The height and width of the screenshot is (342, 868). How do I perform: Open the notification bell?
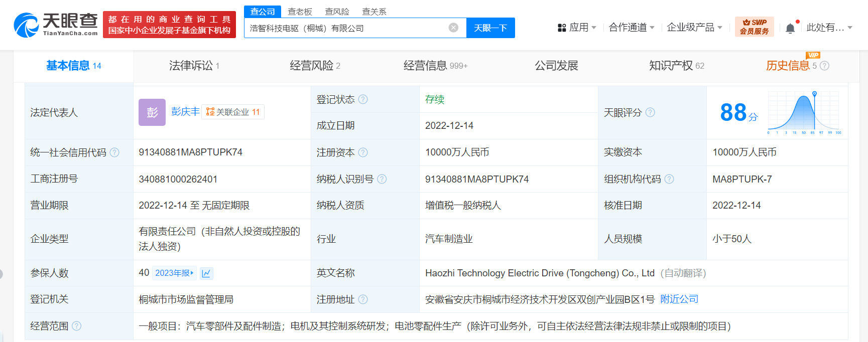[790, 28]
